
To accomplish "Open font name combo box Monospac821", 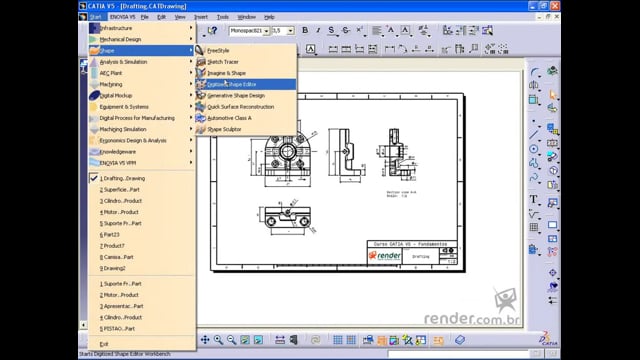I will pos(249,31).
